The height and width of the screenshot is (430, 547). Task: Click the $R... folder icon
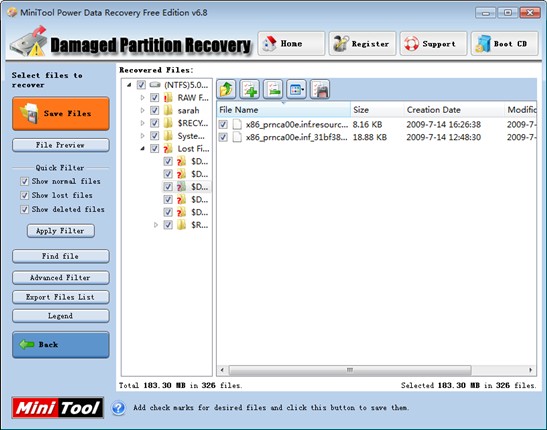[x=181, y=225]
